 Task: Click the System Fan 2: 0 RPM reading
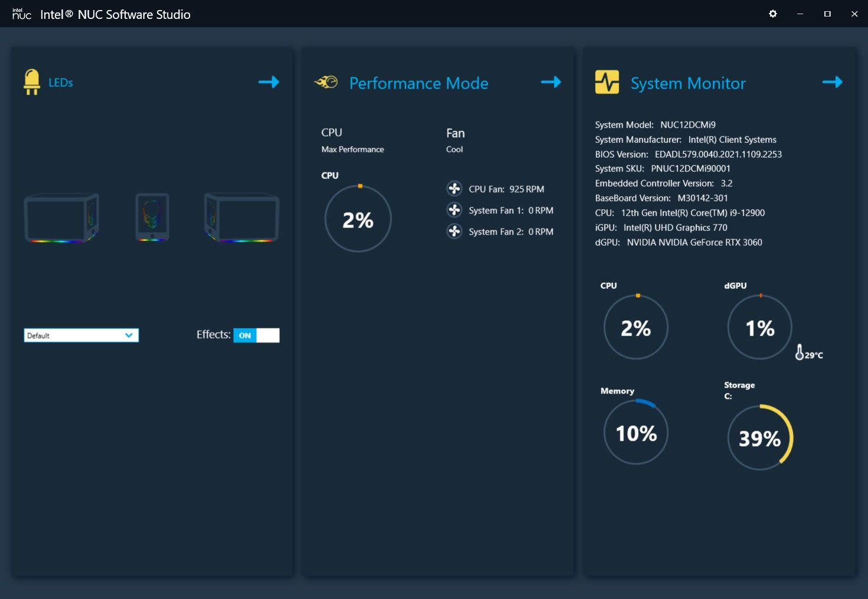[x=511, y=232]
